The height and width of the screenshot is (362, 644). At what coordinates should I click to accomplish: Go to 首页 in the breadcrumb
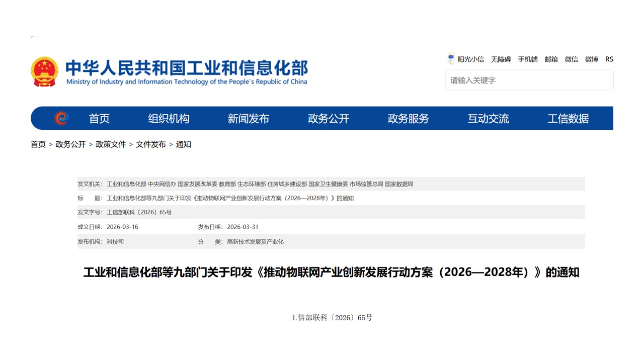coord(38,144)
